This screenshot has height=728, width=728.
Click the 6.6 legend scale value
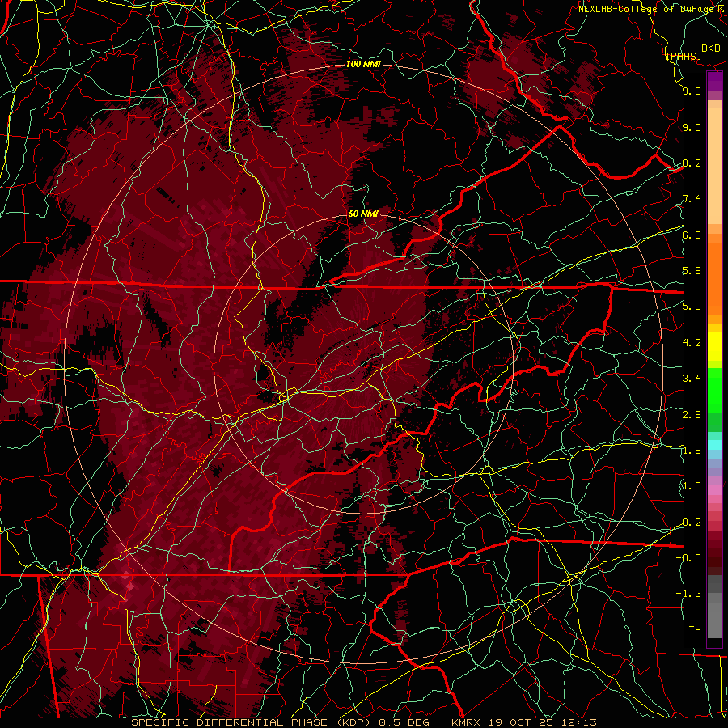(692, 235)
